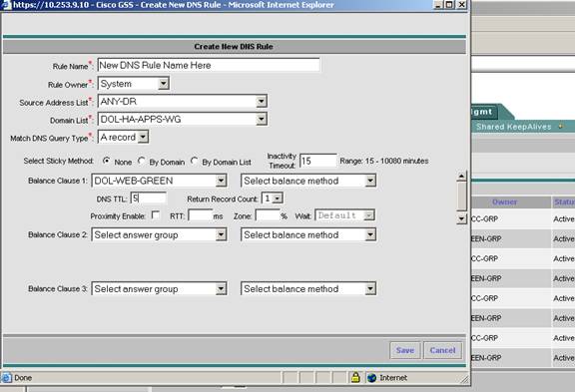Click the Status column header in background
Viewport: 575px width, 392px height.
click(x=564, y=201)
